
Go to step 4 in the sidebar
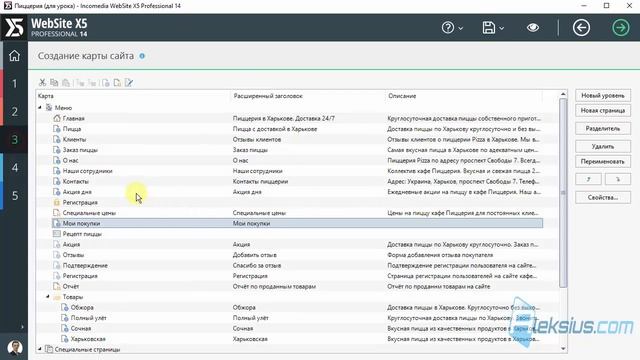(15, 168)
